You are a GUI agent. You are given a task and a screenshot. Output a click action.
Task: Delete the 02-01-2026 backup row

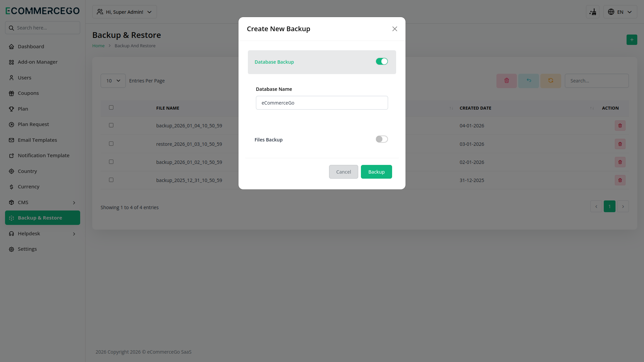(620, 162)
